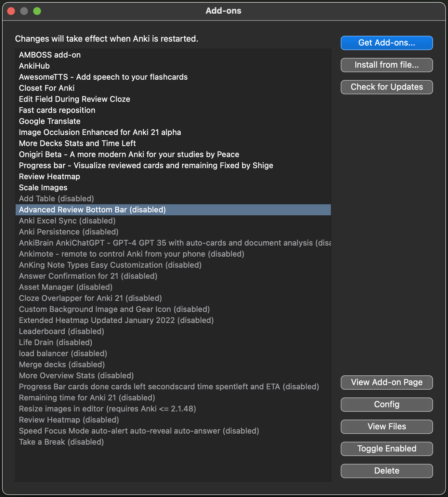The height and width of the screenshot is (497, 448).
Task: Select AMBOSS add-on in the list
Action: (50, 55)
